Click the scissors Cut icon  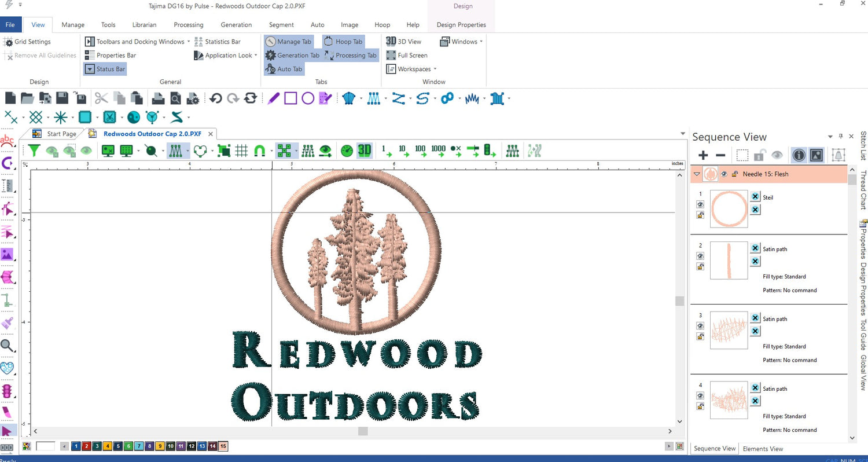click(x=101, y=98)
